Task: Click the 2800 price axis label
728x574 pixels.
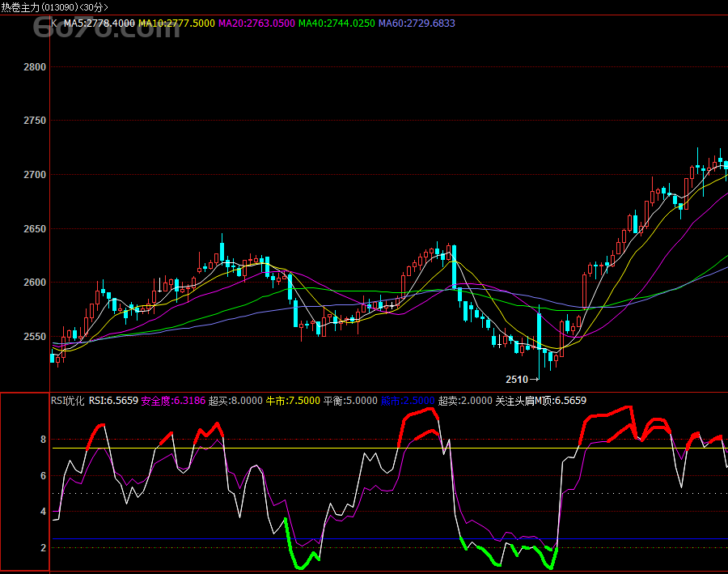Action: (35, 67)
